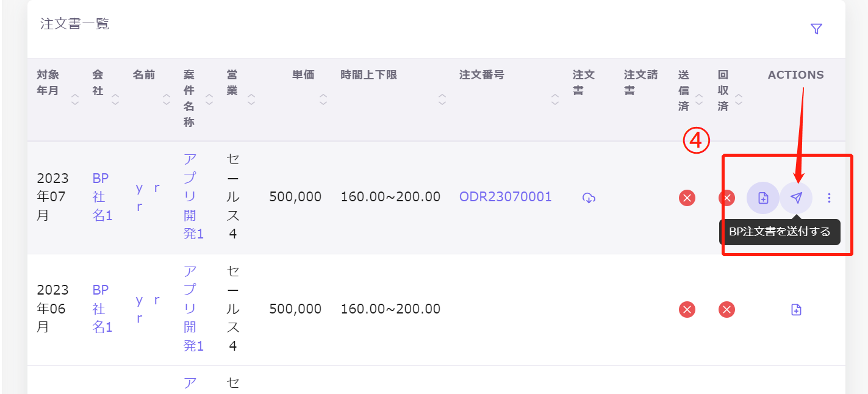Sort by 注文番号 column

555,99
